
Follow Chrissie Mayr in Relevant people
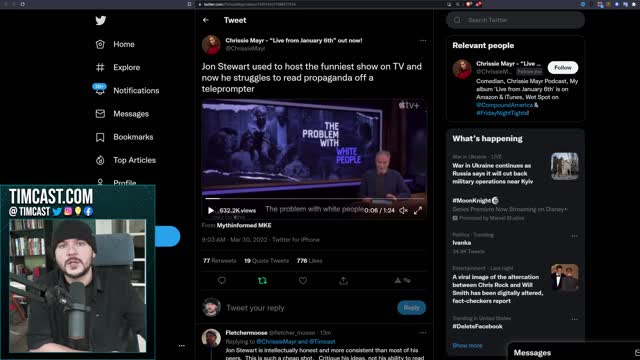click(x=563, y=67)
